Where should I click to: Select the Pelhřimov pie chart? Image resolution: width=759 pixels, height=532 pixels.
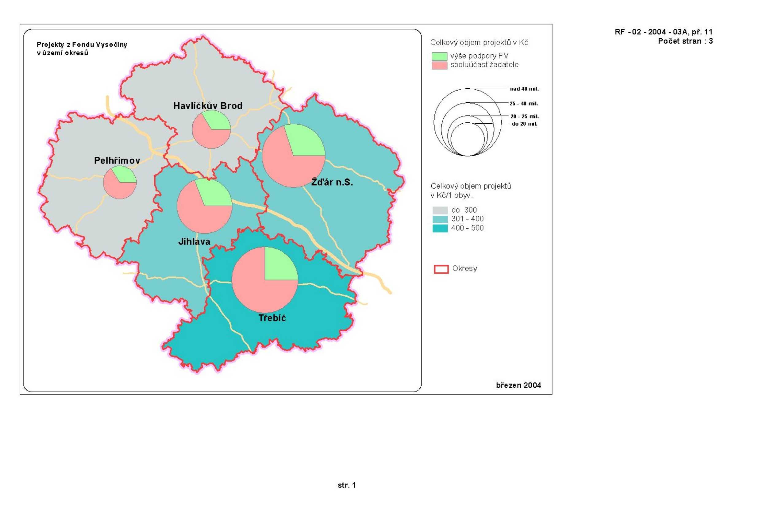[120, 183]
